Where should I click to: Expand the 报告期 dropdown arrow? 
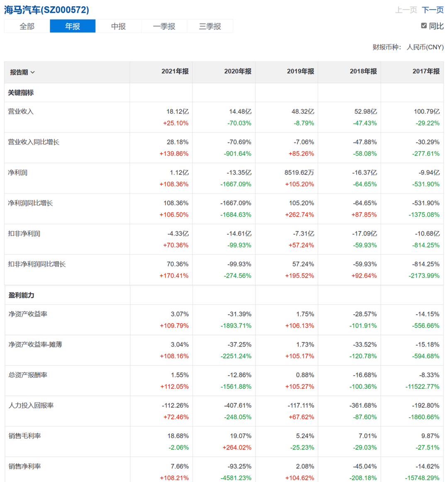coord(33,73)
